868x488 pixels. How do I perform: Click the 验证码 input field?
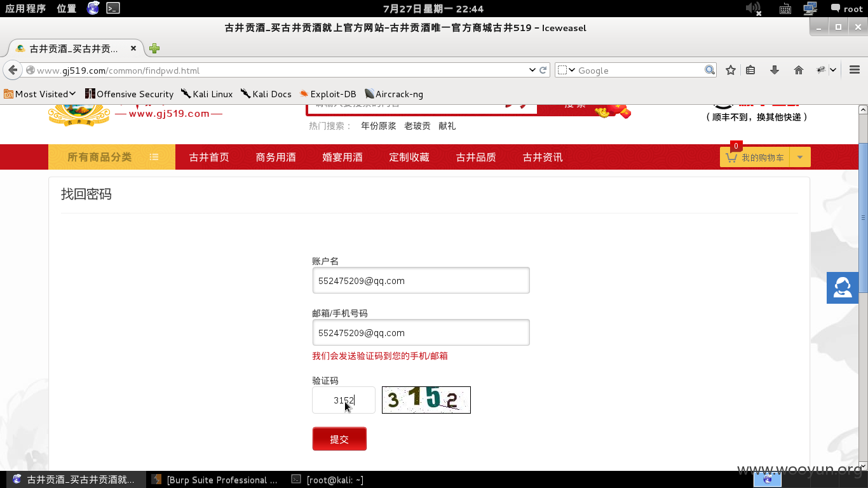tap(343, 400)
